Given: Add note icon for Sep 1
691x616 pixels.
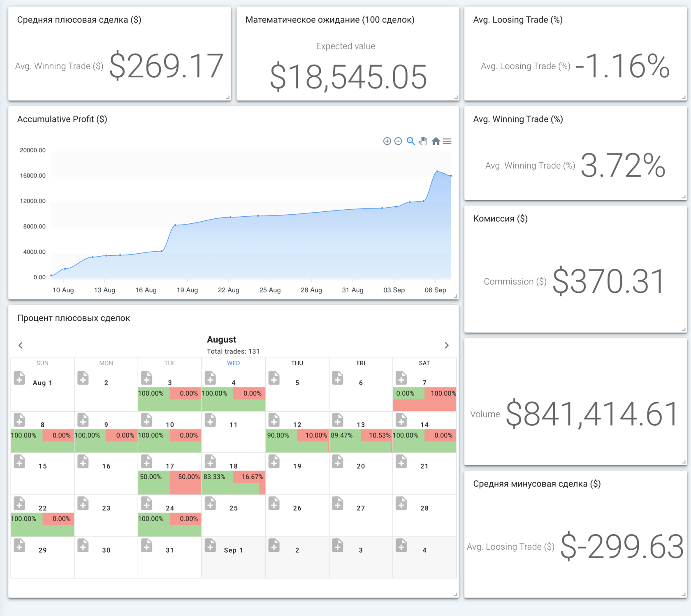Looking at the screenshot, I should coord(211,545).
